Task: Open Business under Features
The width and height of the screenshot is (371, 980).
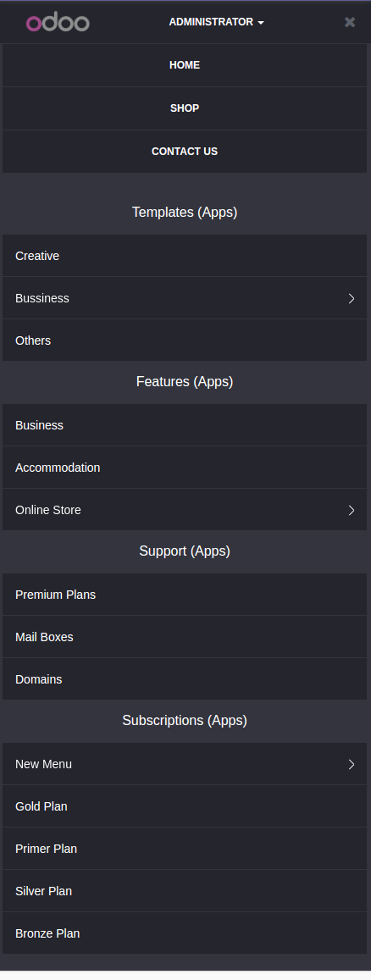Action: [x=185, y=425]
